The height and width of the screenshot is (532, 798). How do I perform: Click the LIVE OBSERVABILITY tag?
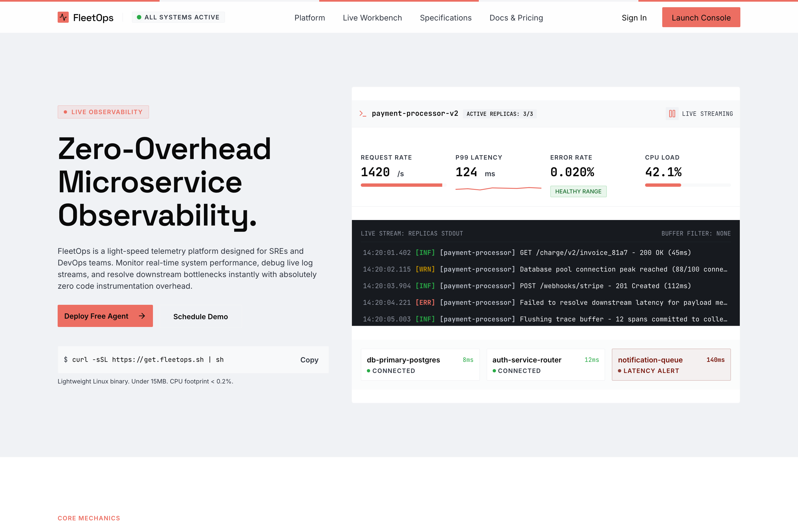[103, 112]
